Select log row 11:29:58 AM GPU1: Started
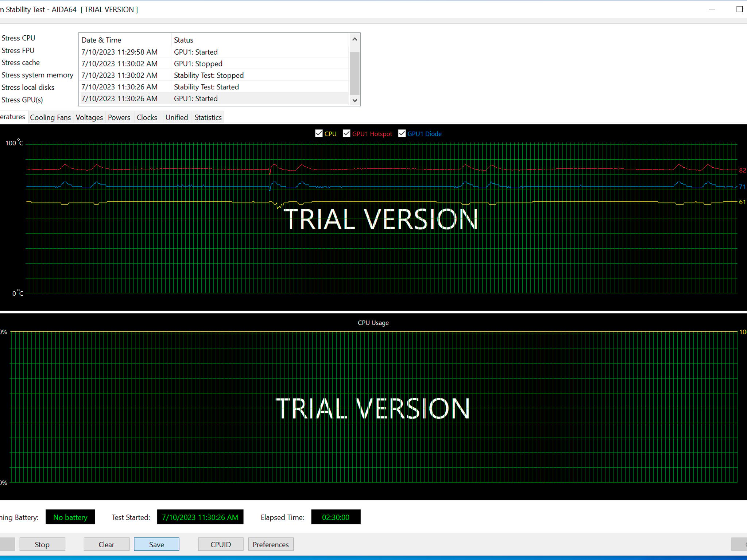This screenshot has height=560, width=747. [214, 52]
